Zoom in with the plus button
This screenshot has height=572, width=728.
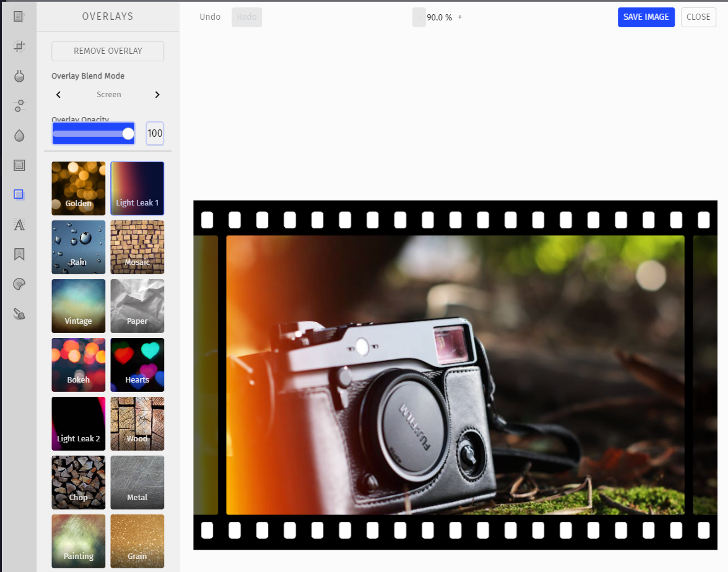[460, 17]
